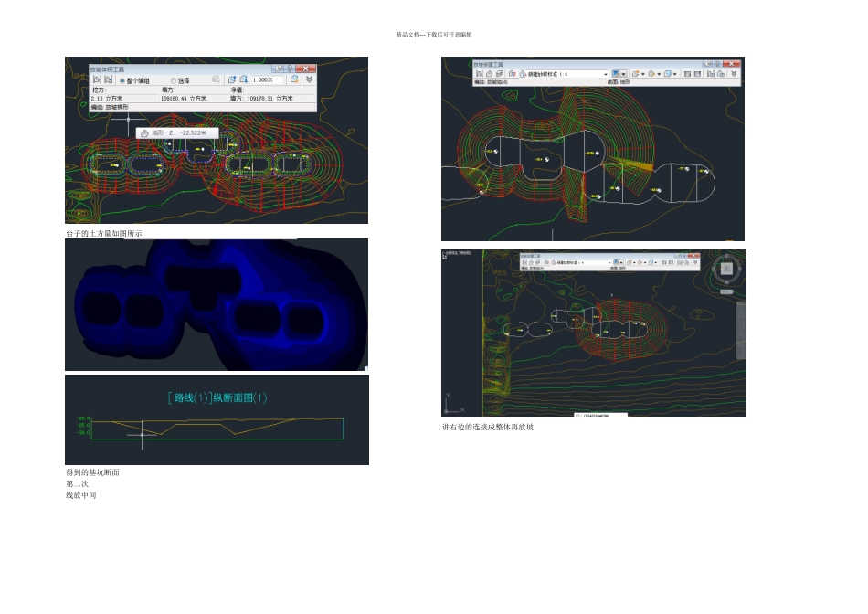Click raise grading group icon beside 1.000米
This screenshot has width=868, height=614.
tap(232, 79)
